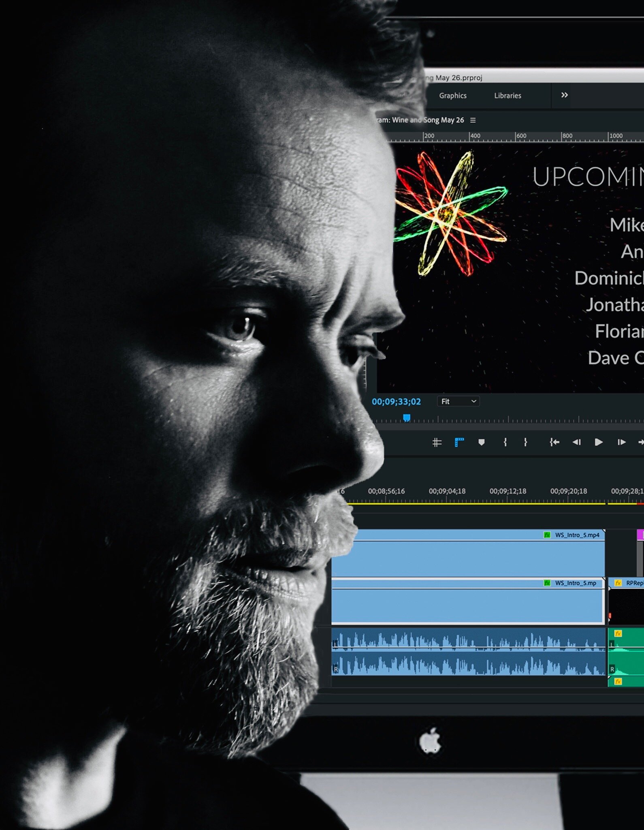The height and width of the screenshot is (830, 644).
Task: Step forward one frame
Action: coord(621,442)
